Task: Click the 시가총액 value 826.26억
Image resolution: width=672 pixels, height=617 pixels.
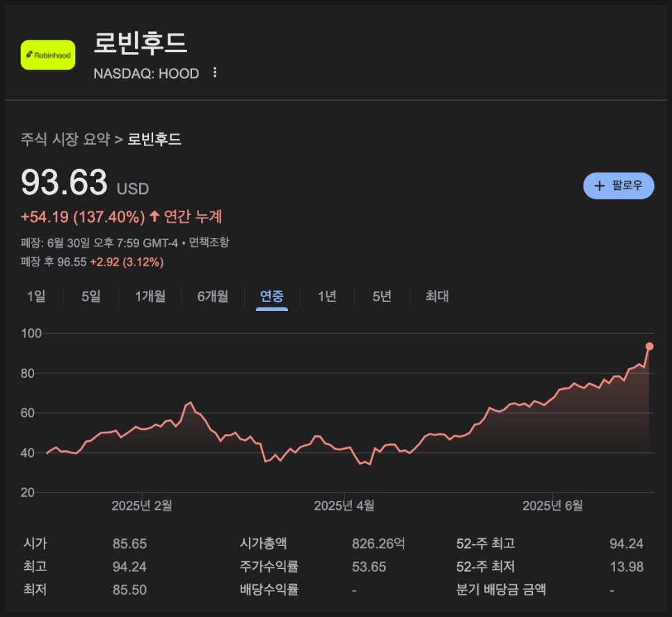Action: click(378, 544)
